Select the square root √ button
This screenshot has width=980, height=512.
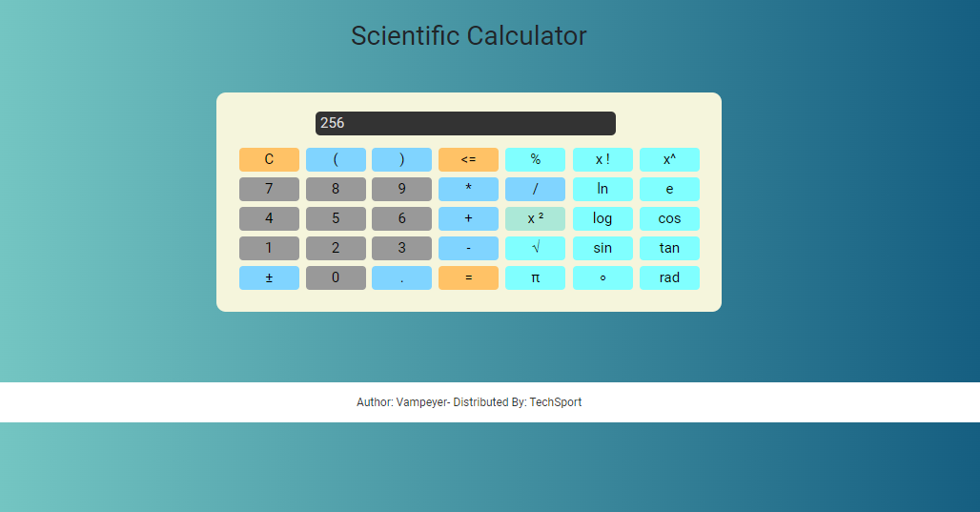click(535, 248)
